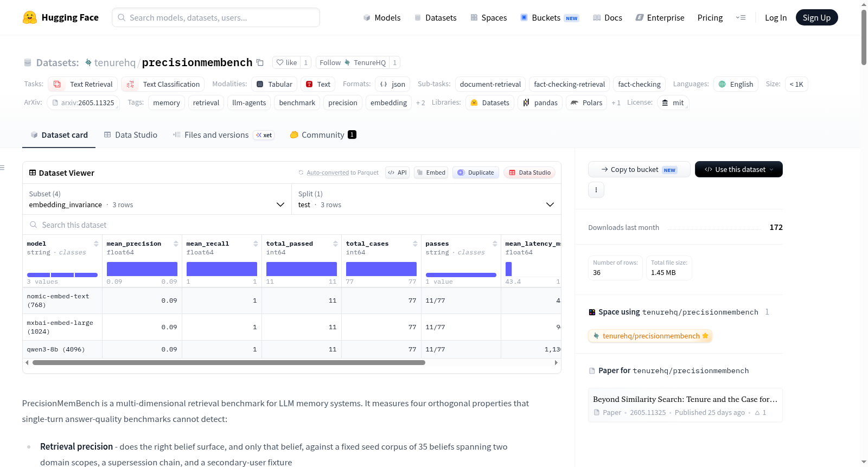Click the Text Retrieval task tag

(82, 84)
